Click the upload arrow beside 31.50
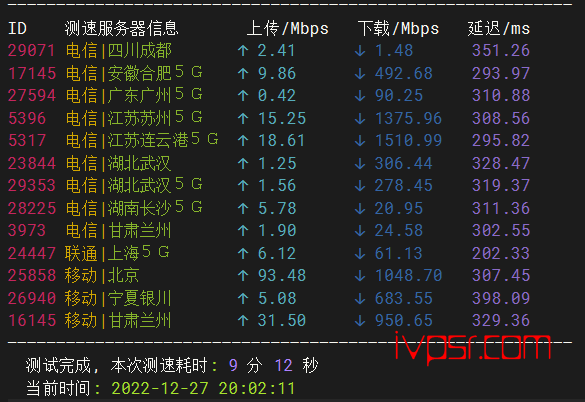 click(243, 321)
